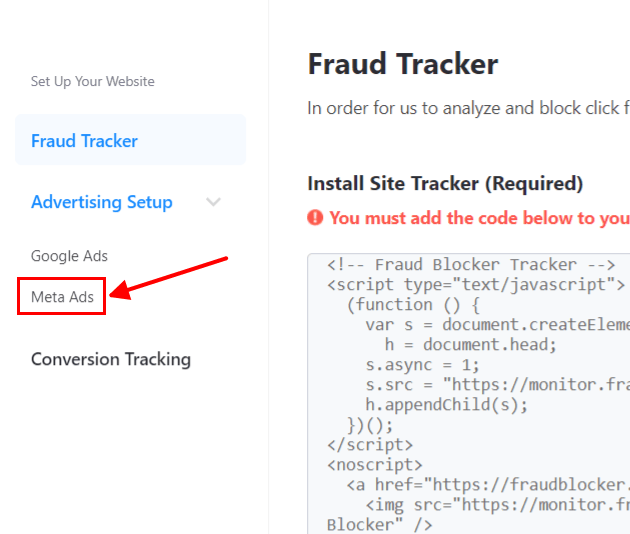This screenshot has height=534, width=630.
Task: Click the 'Set Up Your Website' label
Action: click(93, 81)
